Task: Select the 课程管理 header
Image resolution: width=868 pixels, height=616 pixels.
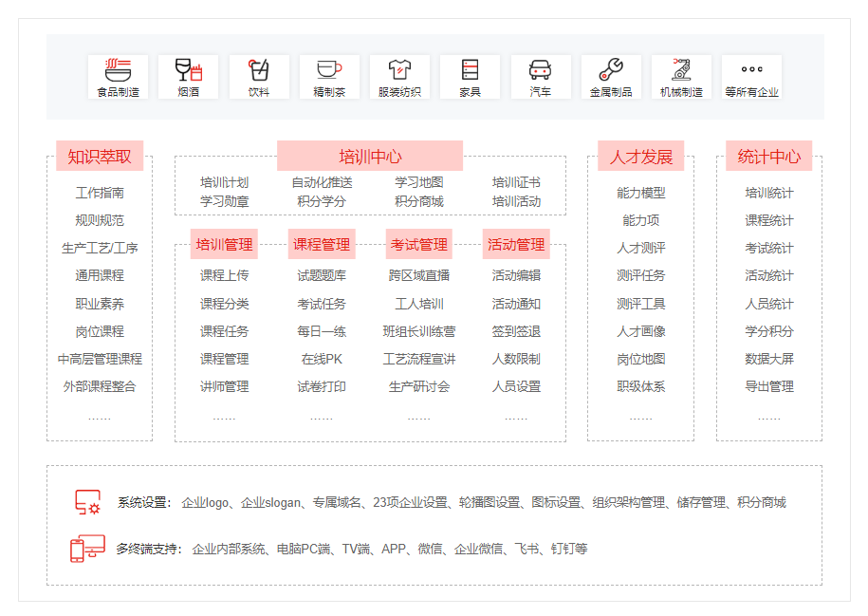Action: point(322,244)
